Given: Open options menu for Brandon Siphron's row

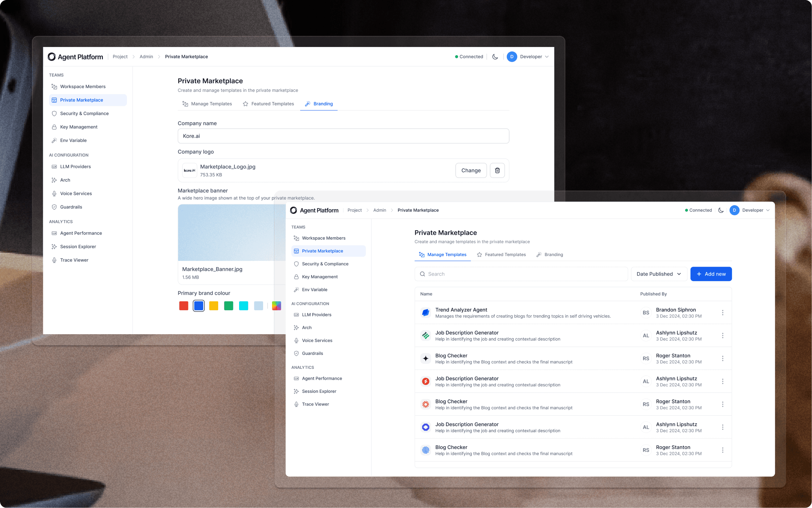Looking at the screenshot, I should pyautogui.click(x=722, y=313).
